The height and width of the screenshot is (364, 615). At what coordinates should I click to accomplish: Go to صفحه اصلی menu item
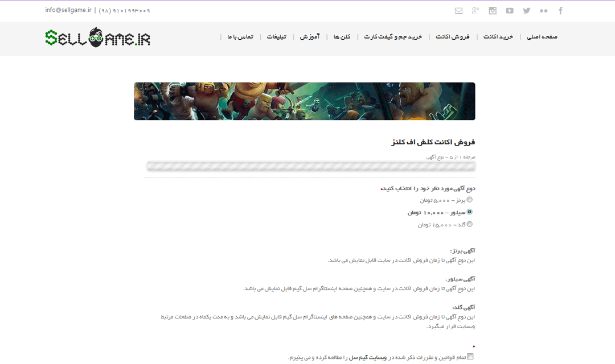[x=542, y=37]
